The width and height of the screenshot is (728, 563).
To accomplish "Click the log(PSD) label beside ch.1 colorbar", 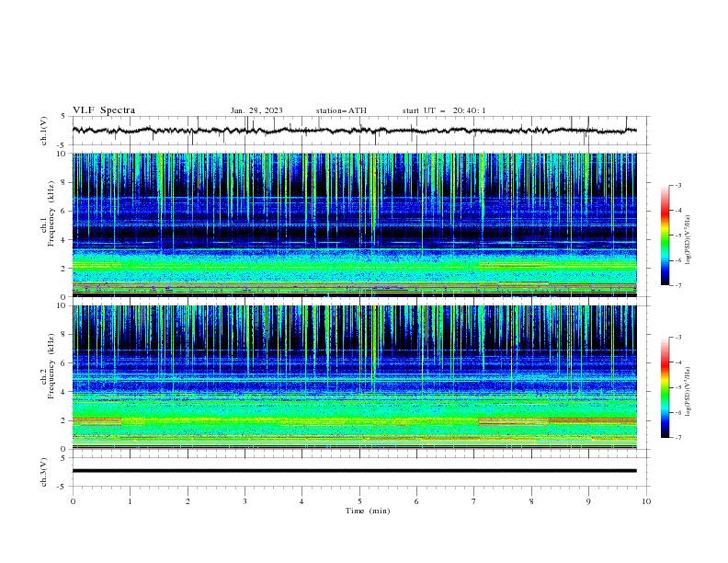I will pyautogui.click(x=688, y=240).
